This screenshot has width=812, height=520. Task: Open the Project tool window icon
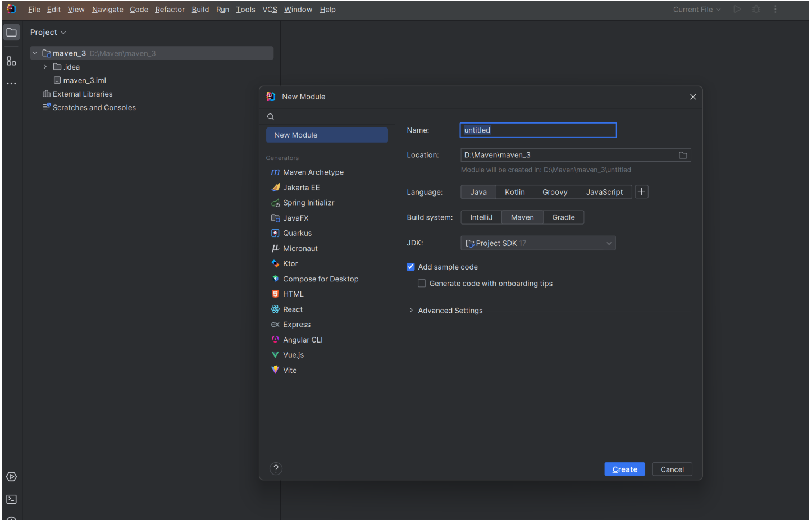click(x=11, y=32)
